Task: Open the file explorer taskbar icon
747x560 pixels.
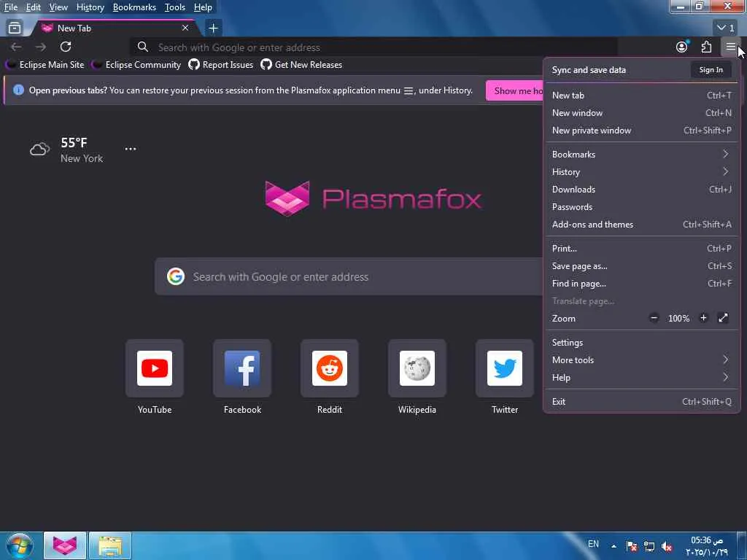Action: click(x=110, y=545)
